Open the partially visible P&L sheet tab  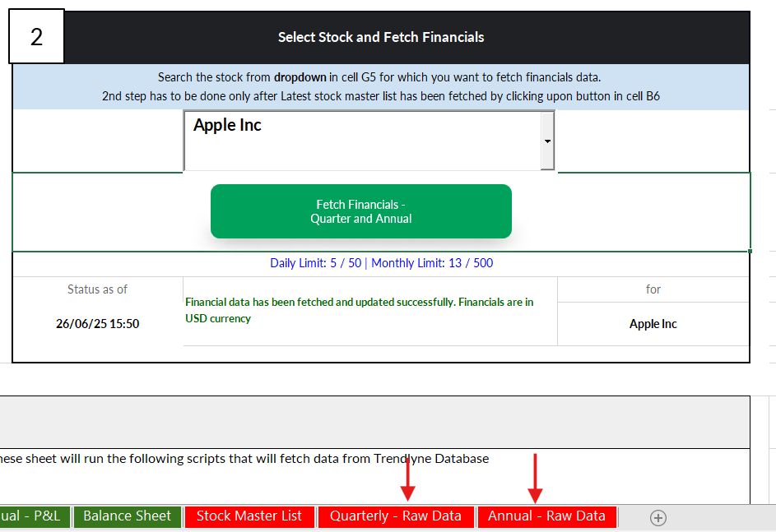pyautogui.click(x=34, y=516)
